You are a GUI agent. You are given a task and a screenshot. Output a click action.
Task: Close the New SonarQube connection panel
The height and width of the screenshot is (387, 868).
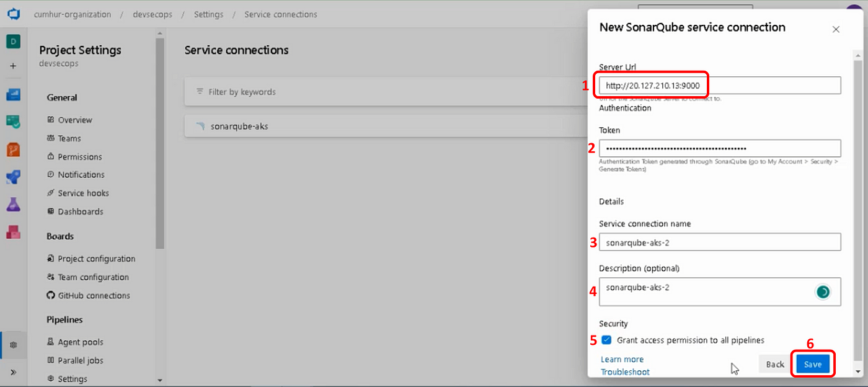point(836,29)
